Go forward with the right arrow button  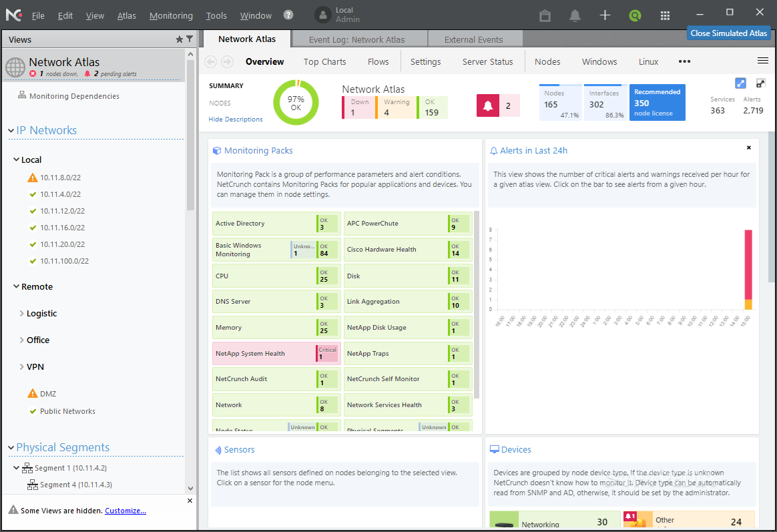click(227, 61)
